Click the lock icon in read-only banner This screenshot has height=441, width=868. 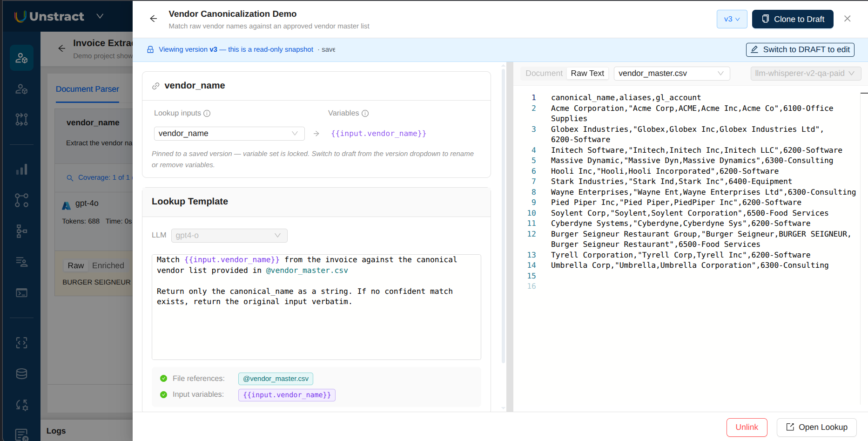click(x=150, y=49)
